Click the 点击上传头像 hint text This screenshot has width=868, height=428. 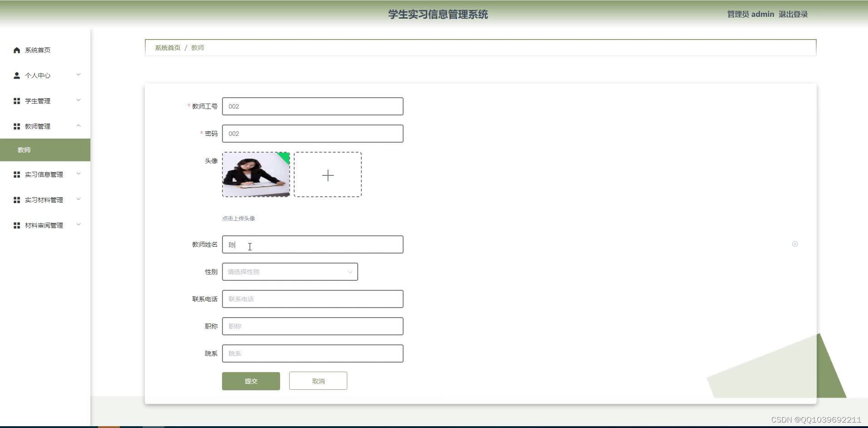[238, 219]
